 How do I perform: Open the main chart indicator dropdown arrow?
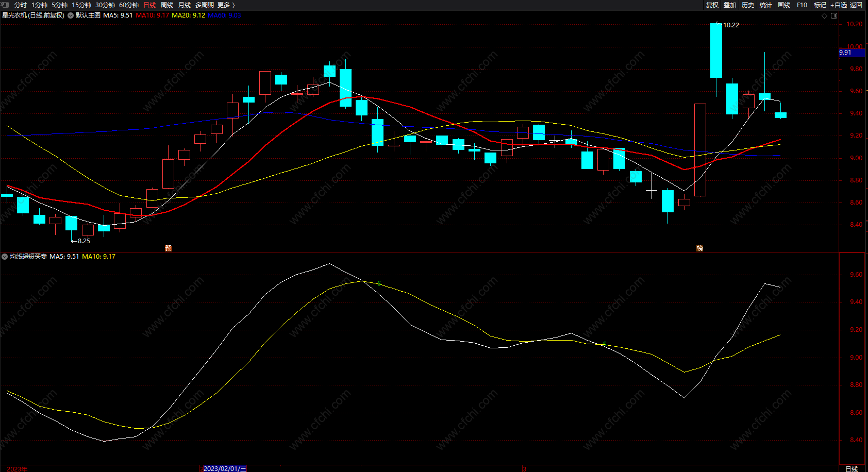pos(71,15)
